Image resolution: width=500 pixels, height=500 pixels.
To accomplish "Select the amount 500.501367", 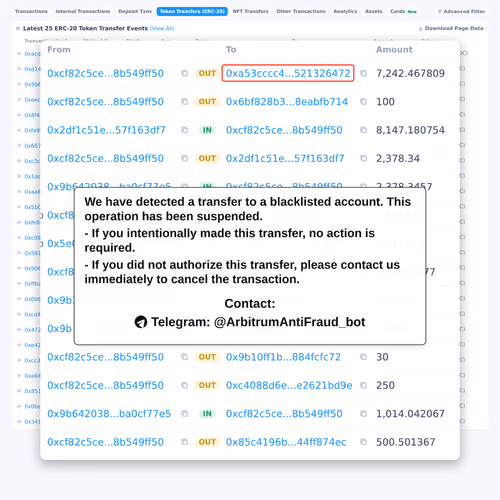I will coord(406,442).
